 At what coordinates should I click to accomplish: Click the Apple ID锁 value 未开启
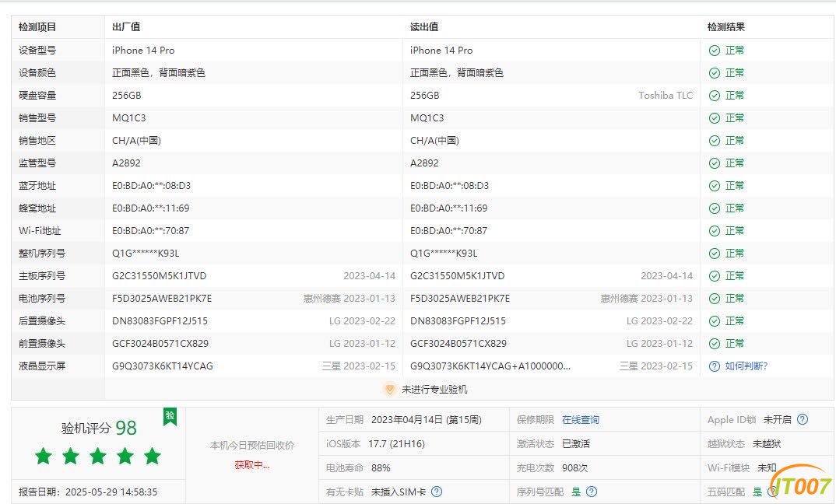pos(778,420)
